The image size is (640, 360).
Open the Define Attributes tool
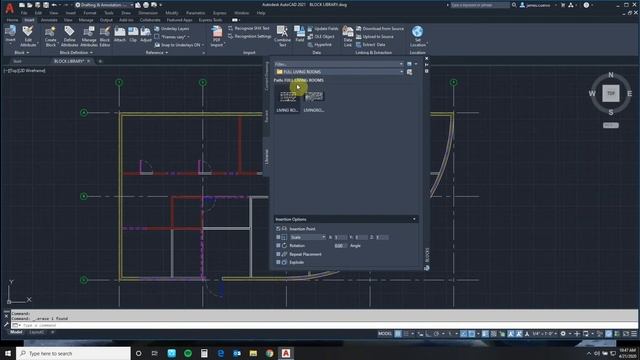(69, 36)
